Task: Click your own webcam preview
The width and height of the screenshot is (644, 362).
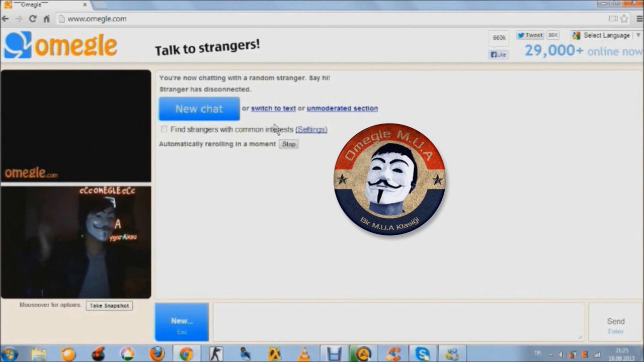Action: tap(76, 242)
